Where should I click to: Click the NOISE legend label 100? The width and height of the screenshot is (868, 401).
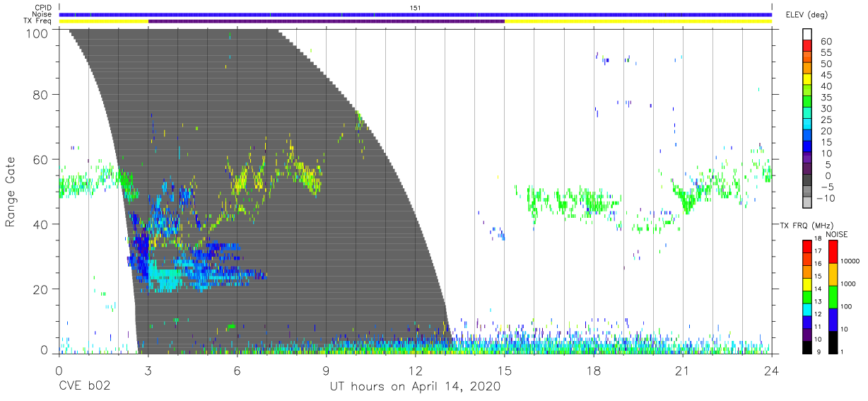tap(847, 307)
